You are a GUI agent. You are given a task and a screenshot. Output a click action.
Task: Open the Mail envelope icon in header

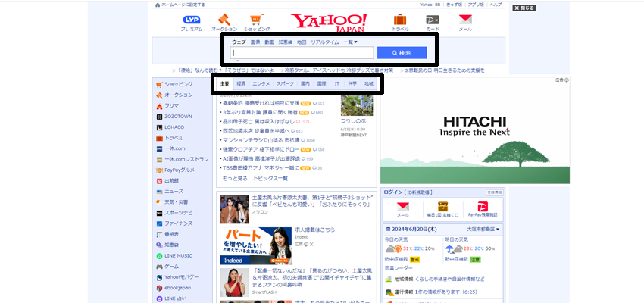(465, 20)
